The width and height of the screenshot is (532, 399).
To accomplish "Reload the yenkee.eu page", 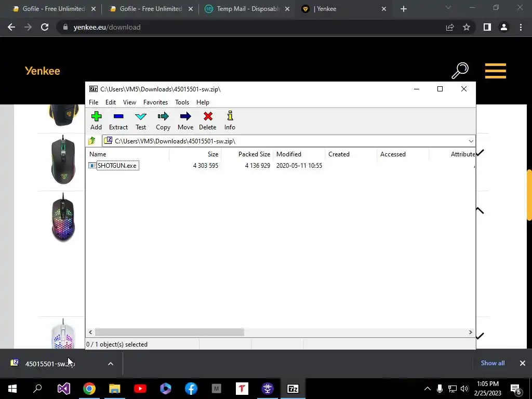I will click(45, 27).
